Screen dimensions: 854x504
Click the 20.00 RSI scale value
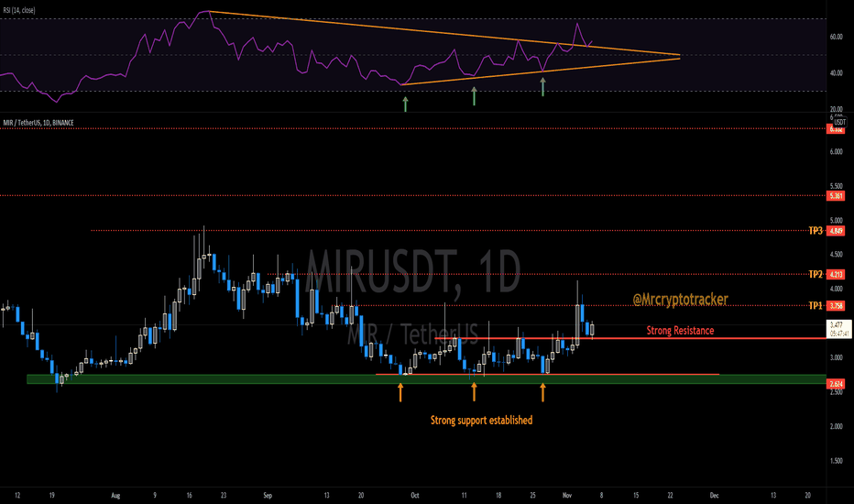(x=836, y=109)
